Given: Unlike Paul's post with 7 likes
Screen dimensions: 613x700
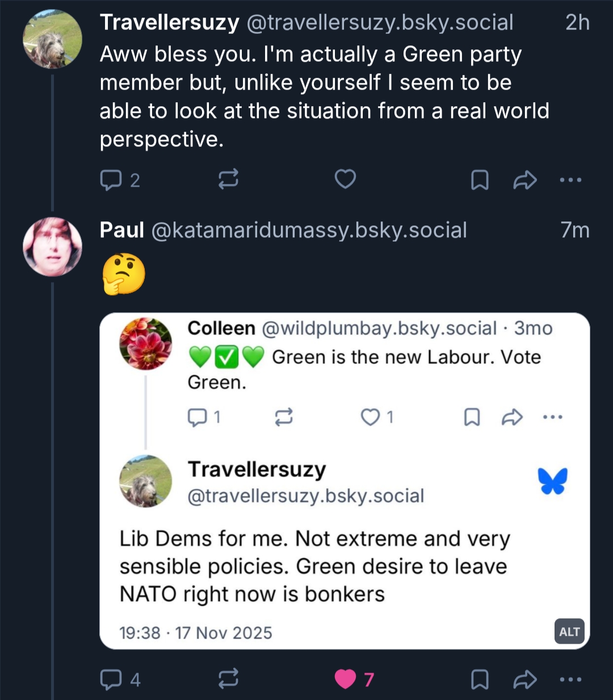Looking at the screenshot, I should click(346, 679).
